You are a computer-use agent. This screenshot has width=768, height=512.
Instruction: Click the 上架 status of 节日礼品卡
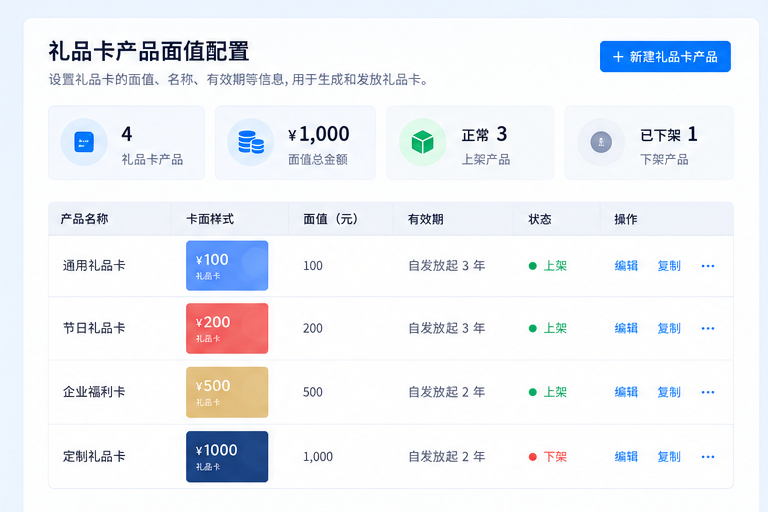[548, 328]
